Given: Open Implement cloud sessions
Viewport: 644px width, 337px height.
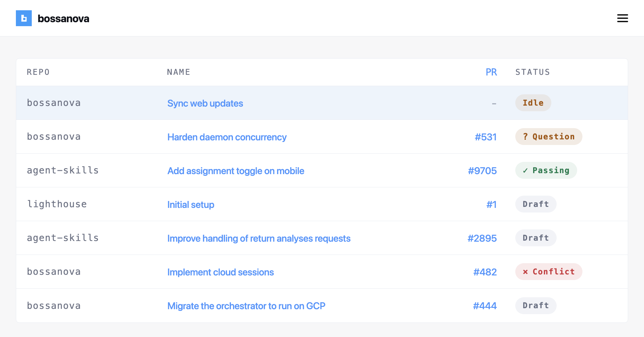Looking at the screenshot, I should 220,272.
